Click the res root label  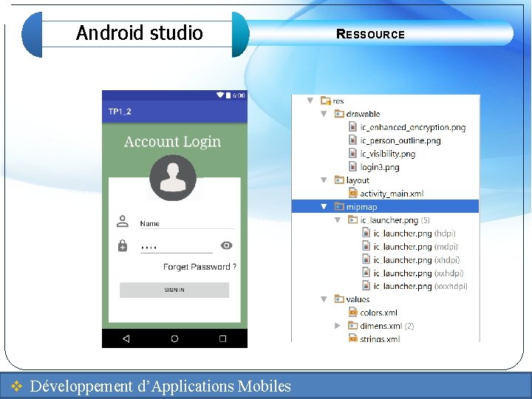coord(338,100)
